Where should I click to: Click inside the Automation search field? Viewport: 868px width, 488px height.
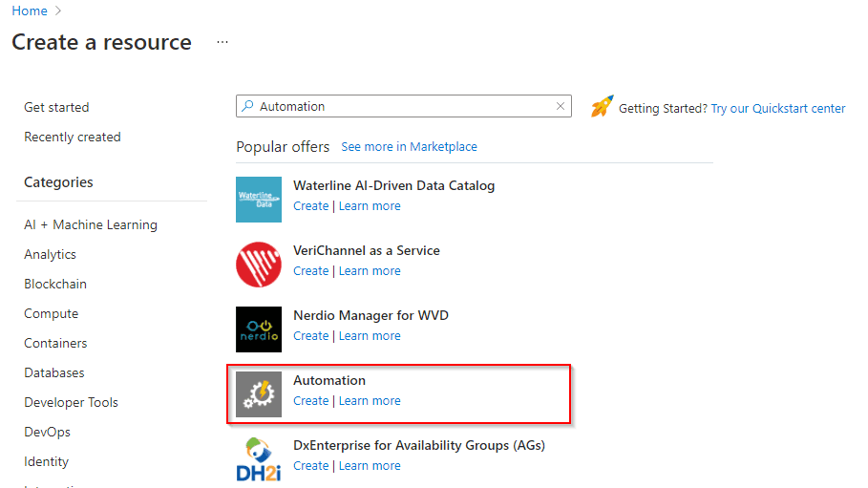pos(401,107)
